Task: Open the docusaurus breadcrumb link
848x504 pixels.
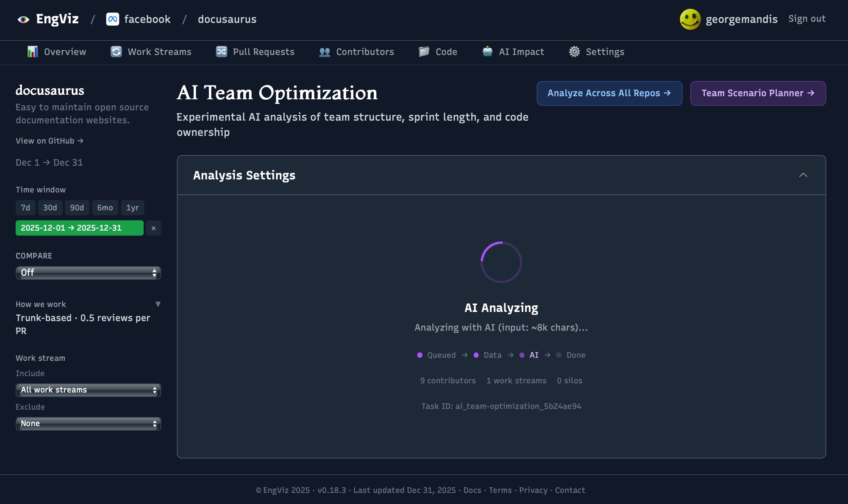Action: point(227,19)
